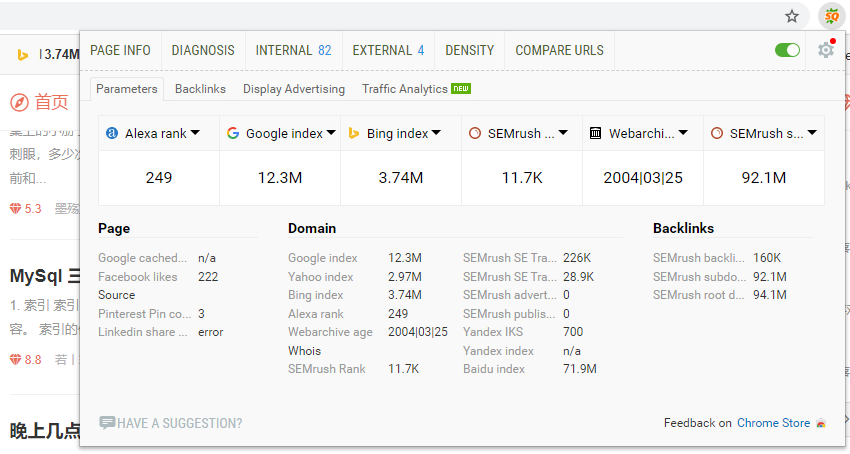Screen dimensions: 850x454
Task: Follow the Chrome Store feedback link
Action: tap(773, 423)
